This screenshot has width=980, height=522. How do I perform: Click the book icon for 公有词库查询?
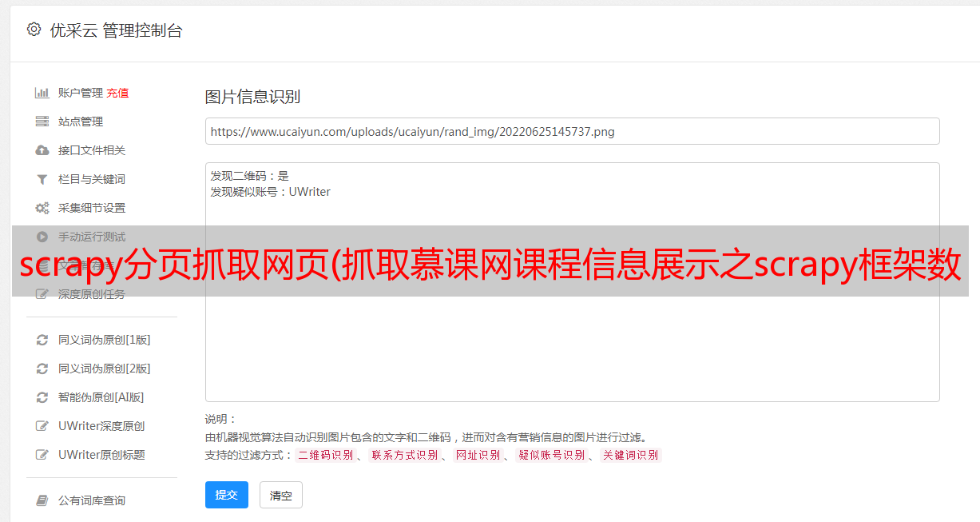[42, 500]
